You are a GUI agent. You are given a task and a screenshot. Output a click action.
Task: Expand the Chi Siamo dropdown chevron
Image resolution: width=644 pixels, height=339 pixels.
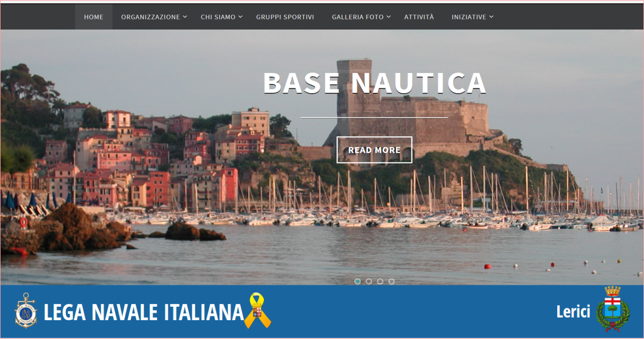[x=241, y=17]
